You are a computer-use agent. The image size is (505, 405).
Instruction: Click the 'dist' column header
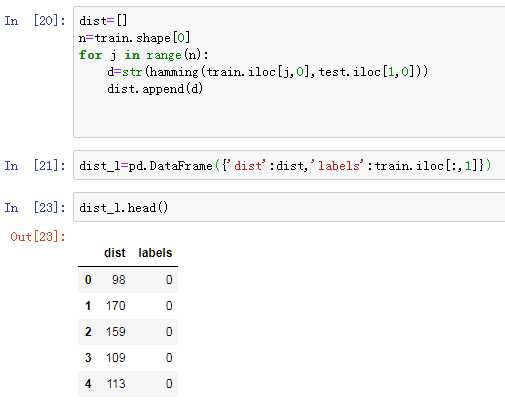(x=115, y=253)
